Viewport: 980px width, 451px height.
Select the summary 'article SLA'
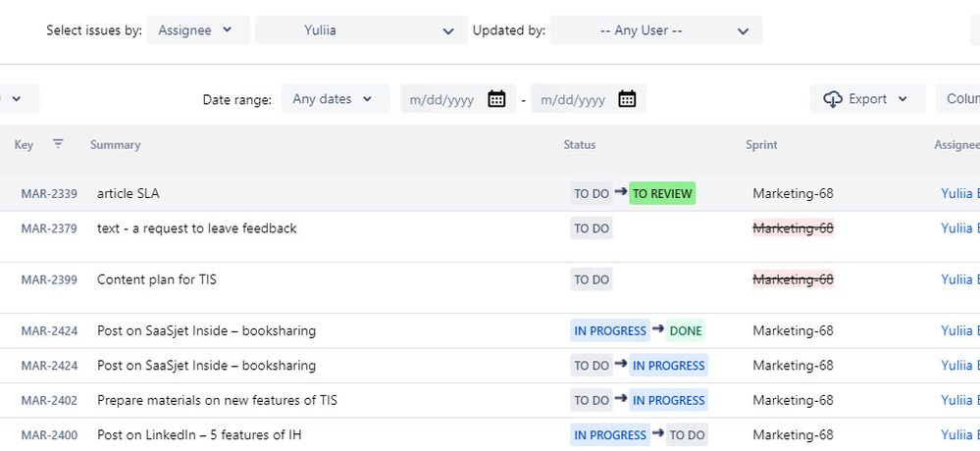[x=129, y=194]
